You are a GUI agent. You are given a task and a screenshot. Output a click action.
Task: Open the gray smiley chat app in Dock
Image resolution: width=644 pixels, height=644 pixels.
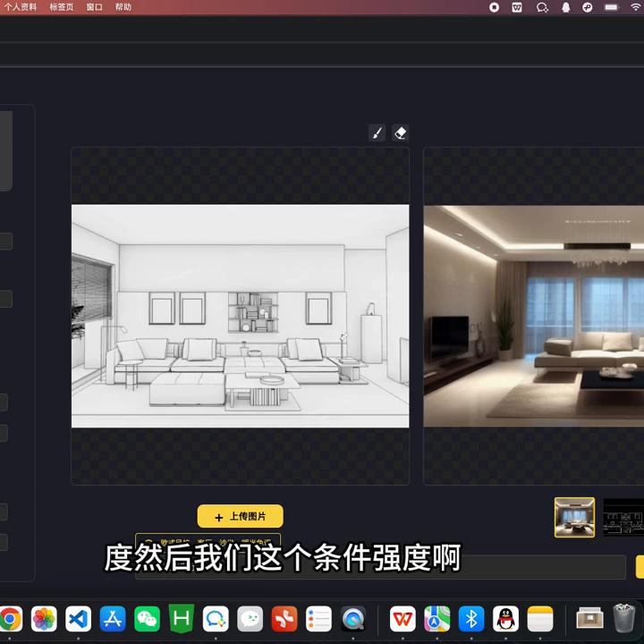(x=250, y=619)
